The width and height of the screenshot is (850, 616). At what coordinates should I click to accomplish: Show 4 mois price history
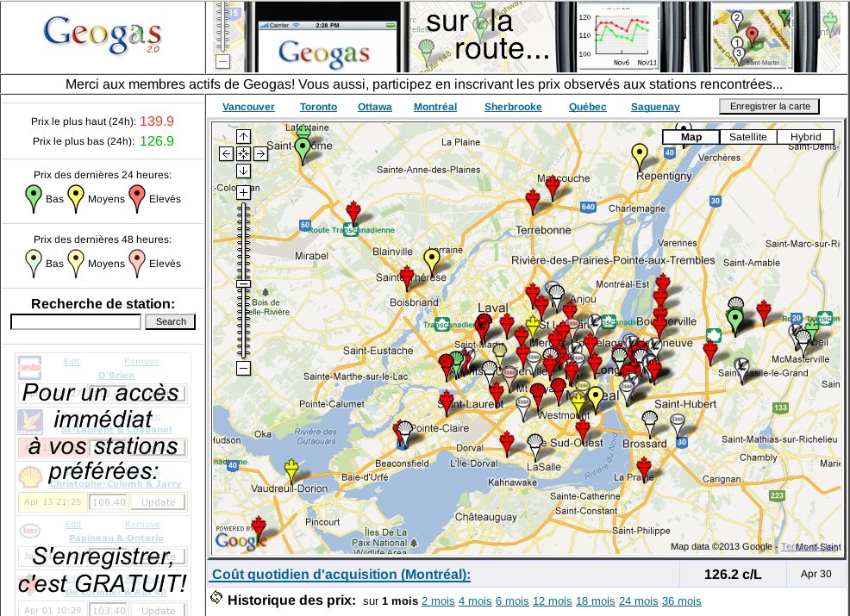tap(475, 600)
